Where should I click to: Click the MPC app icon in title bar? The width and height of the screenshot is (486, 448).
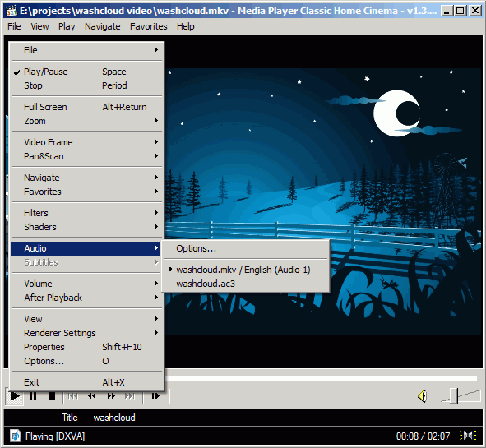pos(12,11)
